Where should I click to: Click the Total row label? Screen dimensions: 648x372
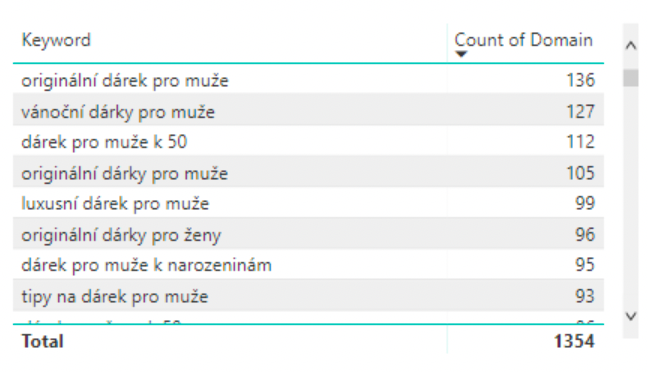click(43, 341)
